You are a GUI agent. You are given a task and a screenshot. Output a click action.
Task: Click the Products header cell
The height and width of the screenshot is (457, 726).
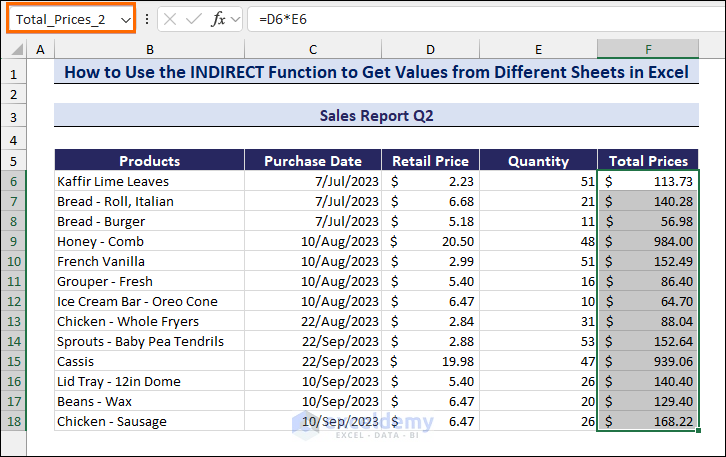[149, 161]
